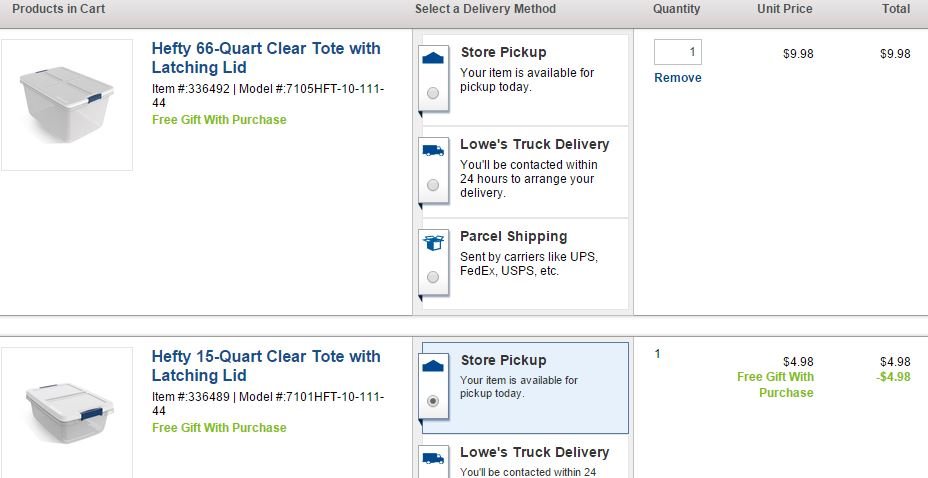The image size is (928, 478).
Task: Choose Parcel Shipping radio for the 66-Quart tote
Action: point(433,277)
